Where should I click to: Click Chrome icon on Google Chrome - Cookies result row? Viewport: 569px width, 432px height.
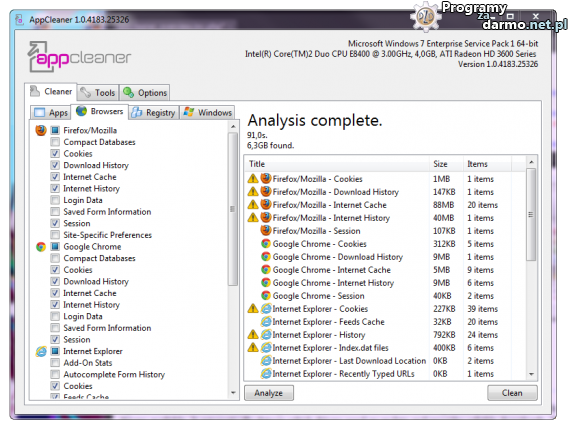click(266, 244)
